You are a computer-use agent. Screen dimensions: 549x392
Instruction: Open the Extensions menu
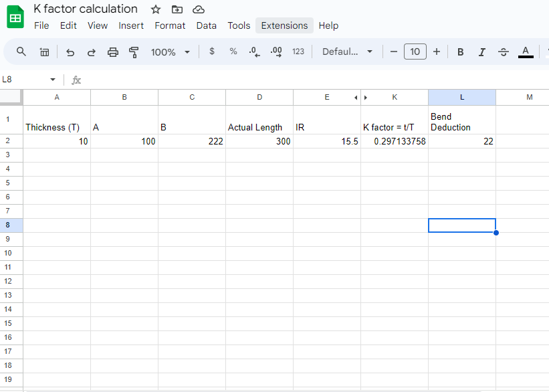point(284,25)
